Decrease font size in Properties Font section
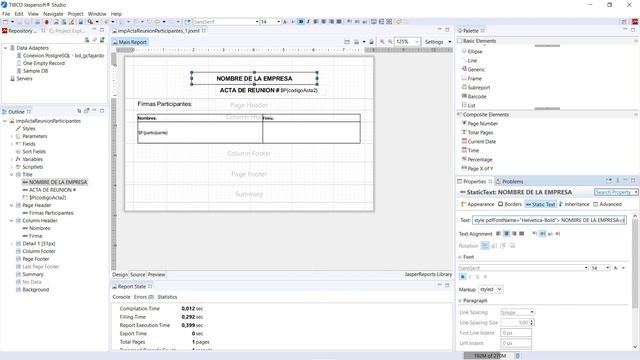 [623, 268]
